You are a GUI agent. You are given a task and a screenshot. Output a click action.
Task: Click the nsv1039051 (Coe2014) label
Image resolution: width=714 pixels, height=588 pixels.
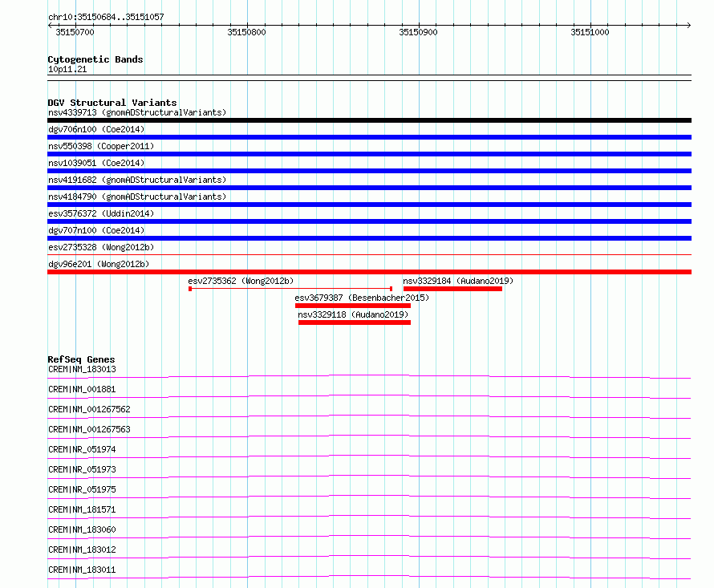96,163
